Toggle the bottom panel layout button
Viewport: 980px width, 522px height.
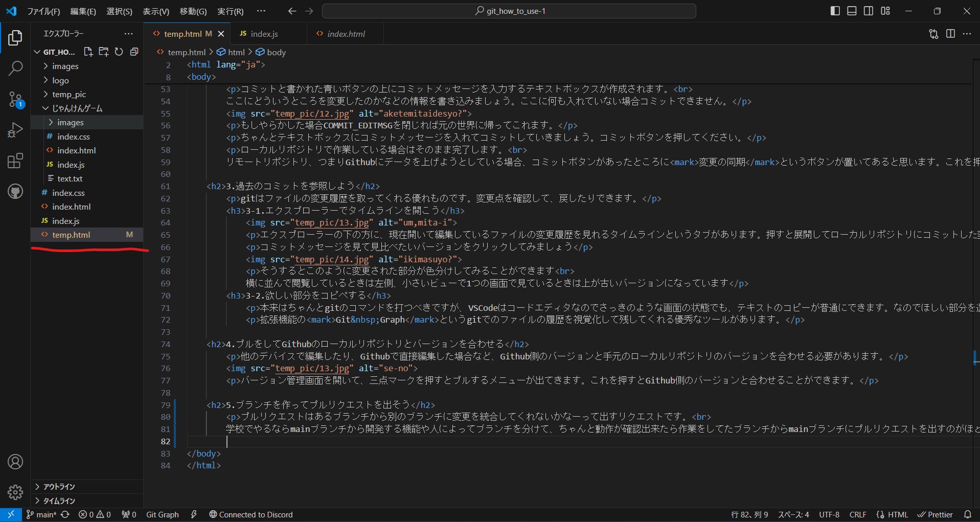coord(852,11)
